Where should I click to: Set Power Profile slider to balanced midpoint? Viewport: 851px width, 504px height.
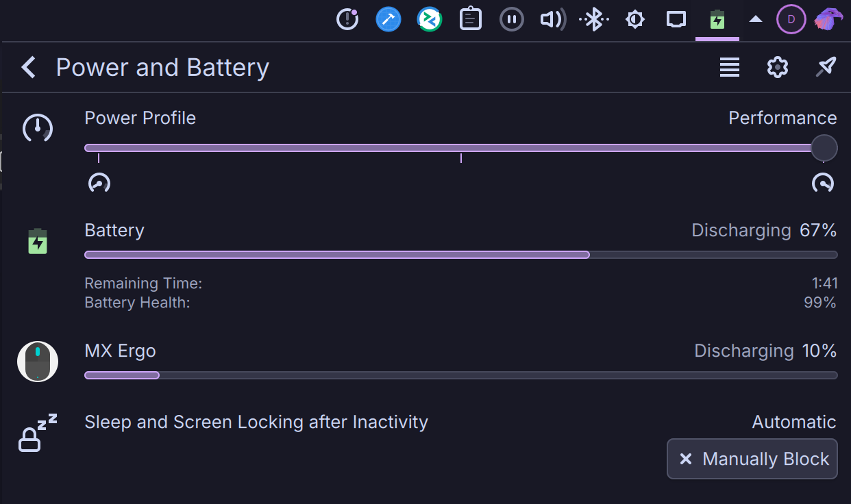click(461, 148)
